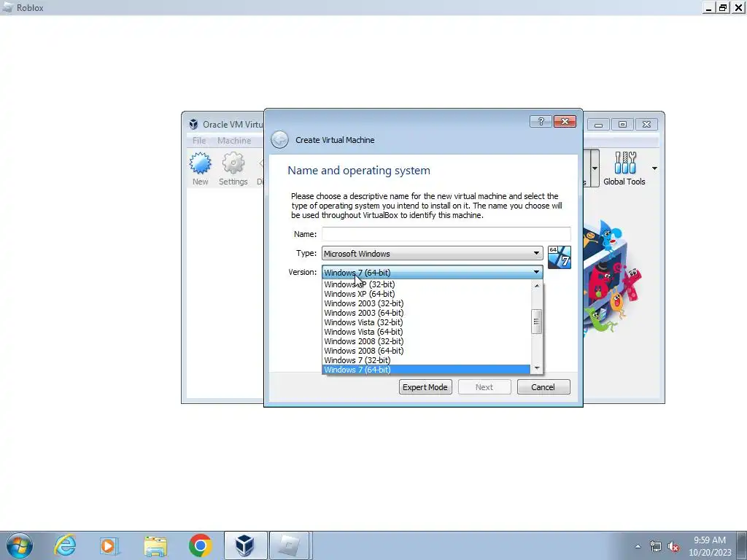This screenshot has height=560, width=747.
Task: Restore the Roblox window size
Action: (x=723, y=7)
